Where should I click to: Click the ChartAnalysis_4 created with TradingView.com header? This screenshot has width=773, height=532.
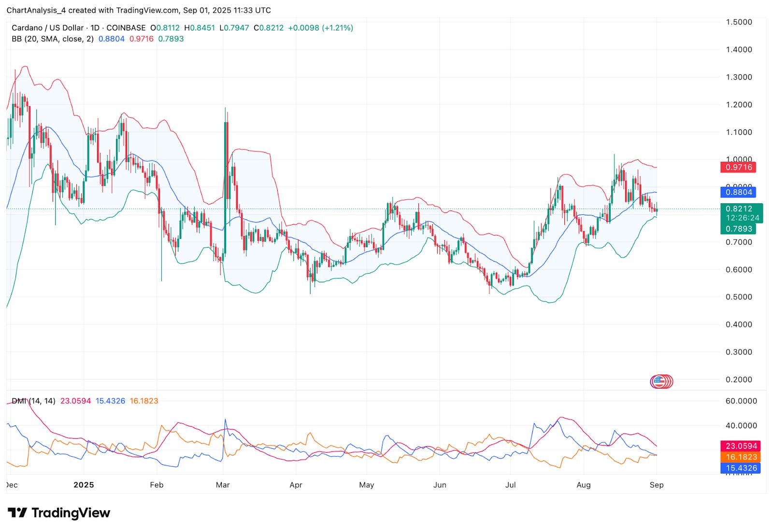(138, 10)
